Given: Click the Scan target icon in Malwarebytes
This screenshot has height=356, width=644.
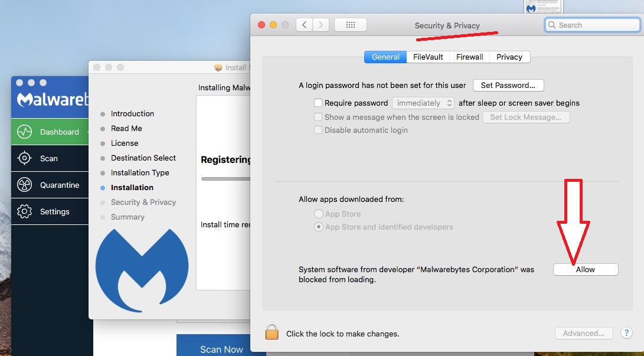Looking at the screenshot, I should 25,158.
